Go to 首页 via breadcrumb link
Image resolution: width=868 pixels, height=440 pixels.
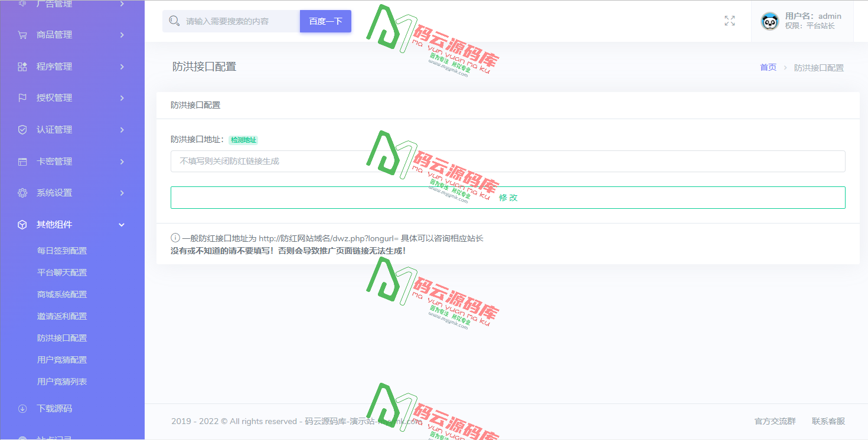[768, 67]
